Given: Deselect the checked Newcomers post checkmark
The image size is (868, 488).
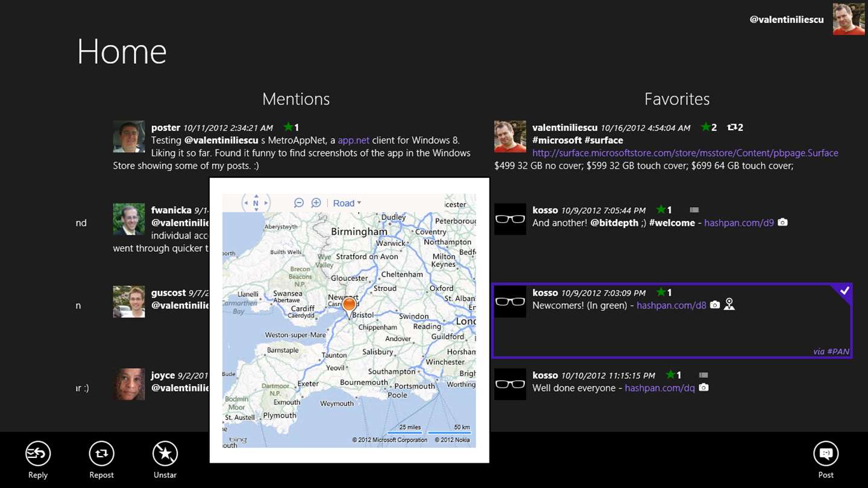Looking at the screenshot, I should click(x=844, y=292).
